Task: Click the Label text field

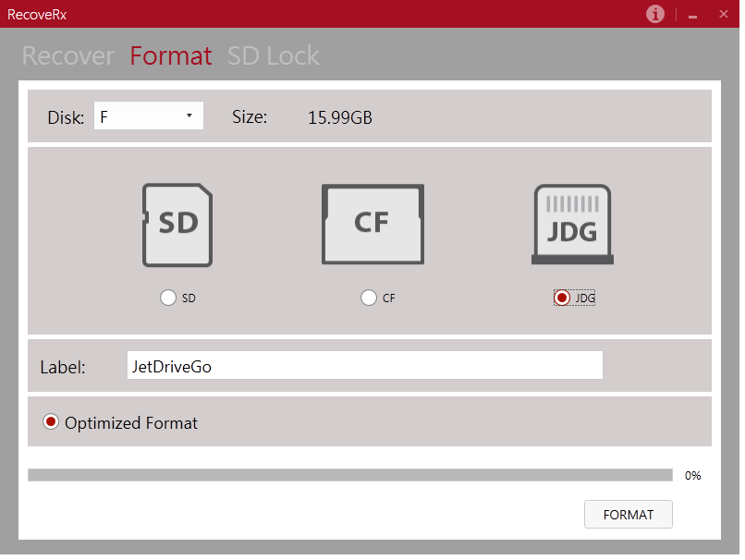Action: point(365,365)
